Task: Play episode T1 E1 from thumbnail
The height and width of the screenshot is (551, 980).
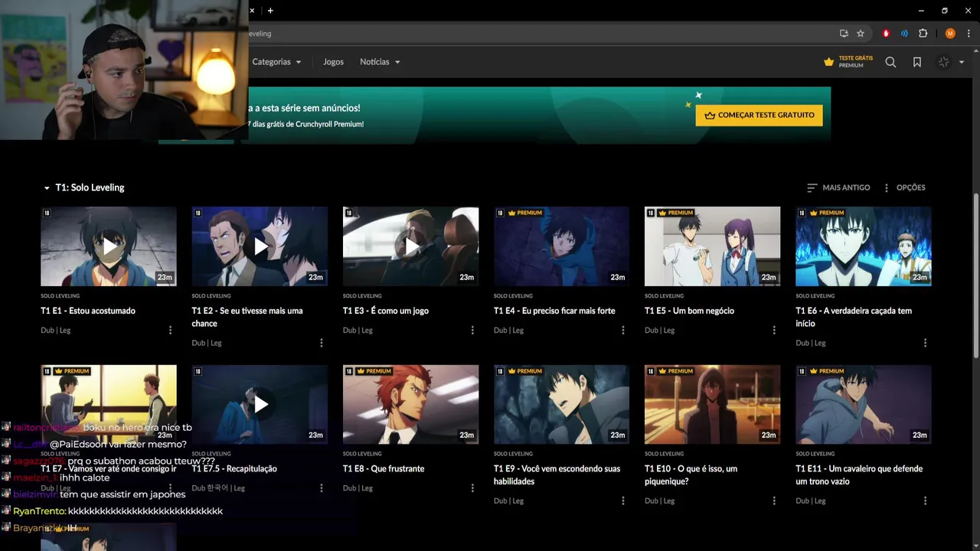Action: click(x=109, y=246)
